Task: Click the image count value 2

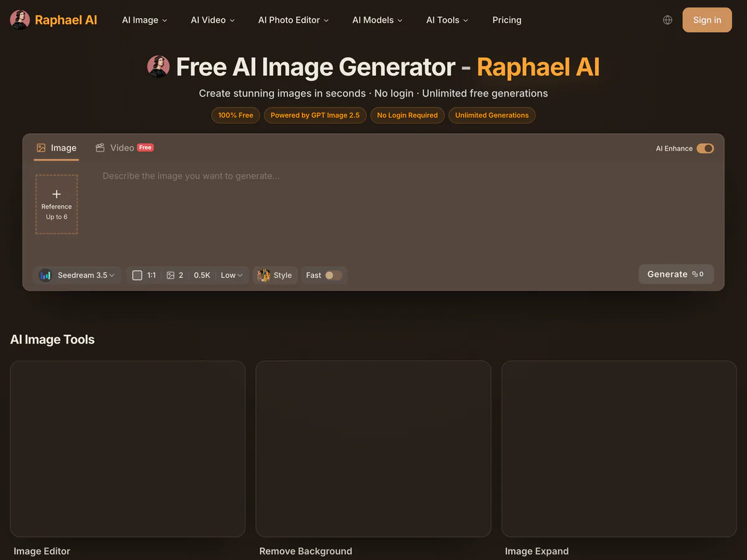Action: click(181, 275)
